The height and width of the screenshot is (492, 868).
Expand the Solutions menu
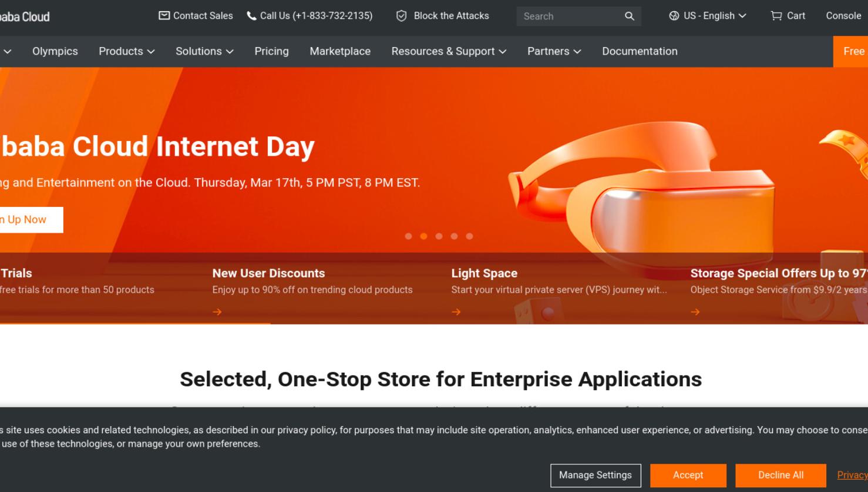click(x=204, y=51)
